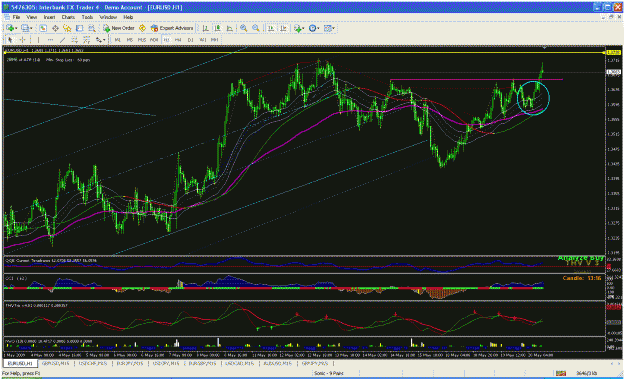Expand the Profiles dropdown arrow

tap(31, 28)
